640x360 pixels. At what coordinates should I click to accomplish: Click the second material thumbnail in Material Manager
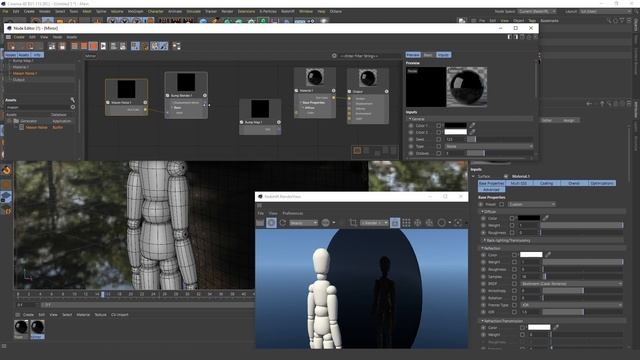(38, 327)
